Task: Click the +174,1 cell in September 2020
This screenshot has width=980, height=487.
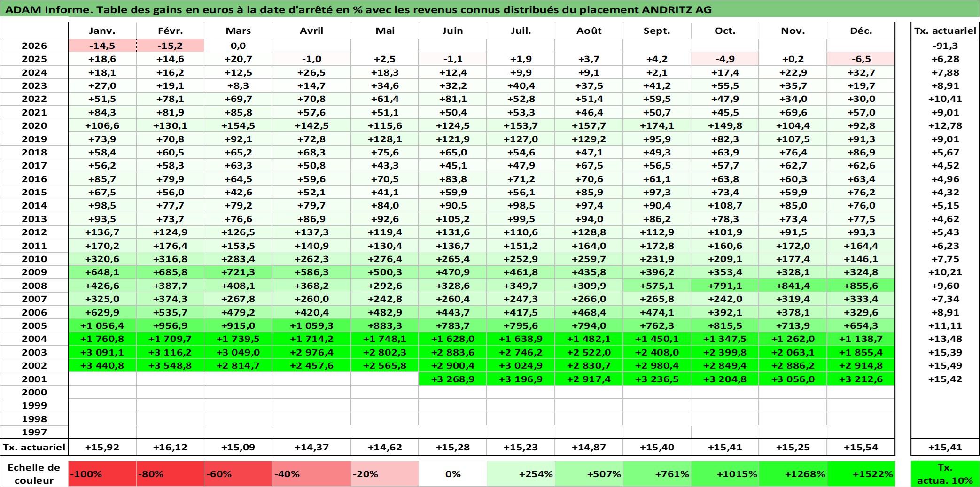Action: click(657, 125)
